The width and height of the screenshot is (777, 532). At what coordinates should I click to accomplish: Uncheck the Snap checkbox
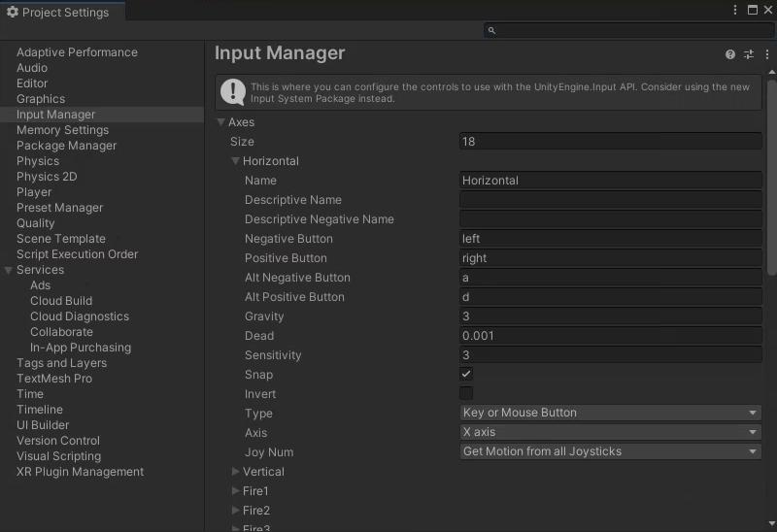[x=466, y=374]
